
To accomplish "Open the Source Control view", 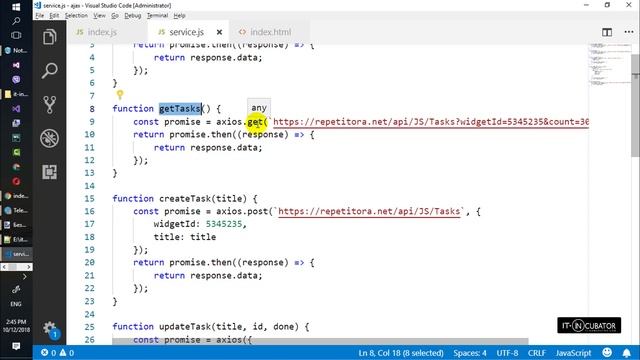I will pyautogui.click(x=49, y=104).
